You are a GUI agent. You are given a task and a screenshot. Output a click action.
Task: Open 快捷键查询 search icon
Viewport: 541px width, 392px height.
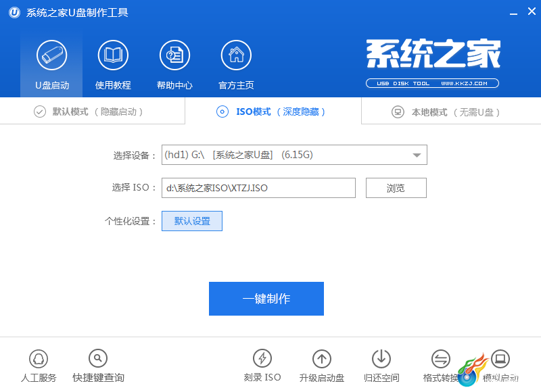98,359
